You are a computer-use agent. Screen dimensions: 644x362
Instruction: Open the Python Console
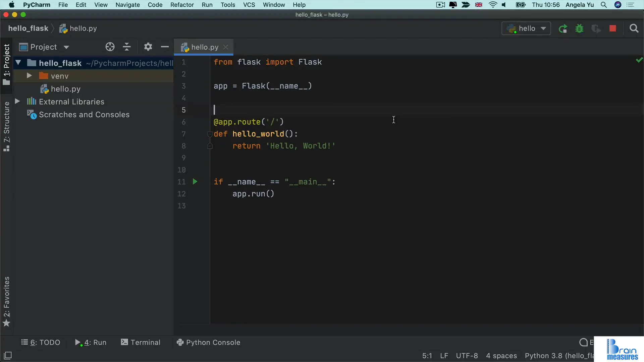[x=208, y=342]
